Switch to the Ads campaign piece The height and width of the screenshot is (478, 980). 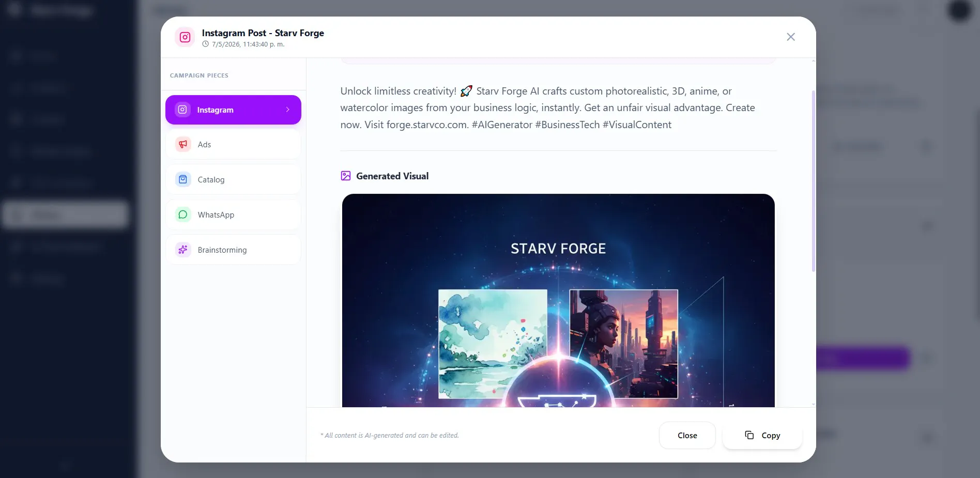[233, 145]
